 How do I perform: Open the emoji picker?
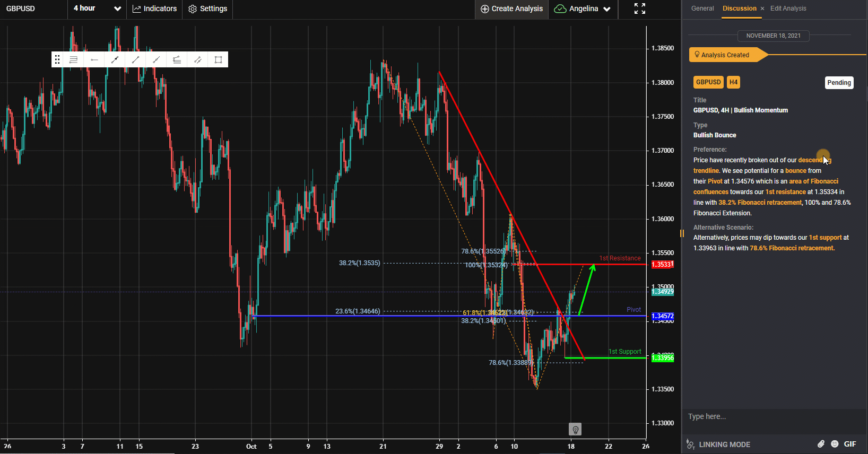tap(835, 444)
